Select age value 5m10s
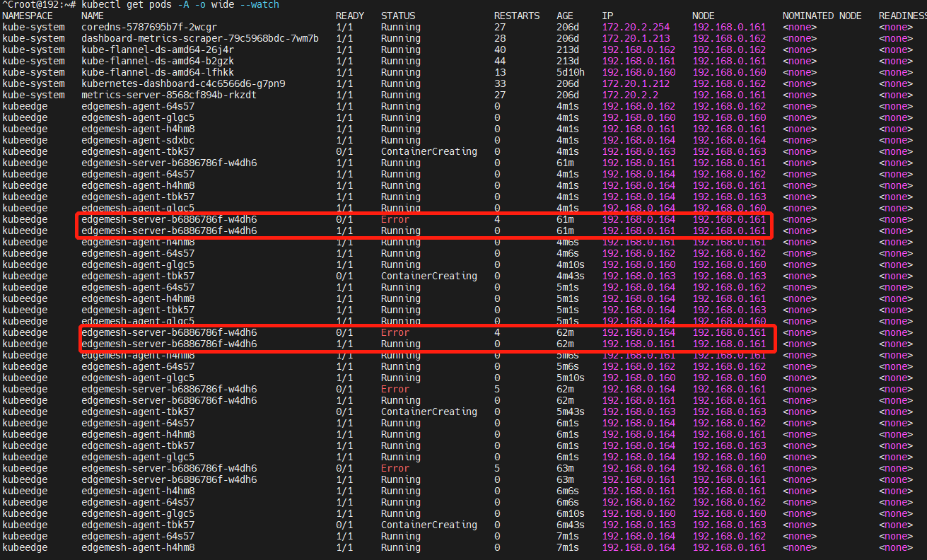The width and height of the screenshot is (927, 560). tap(571, 378)
